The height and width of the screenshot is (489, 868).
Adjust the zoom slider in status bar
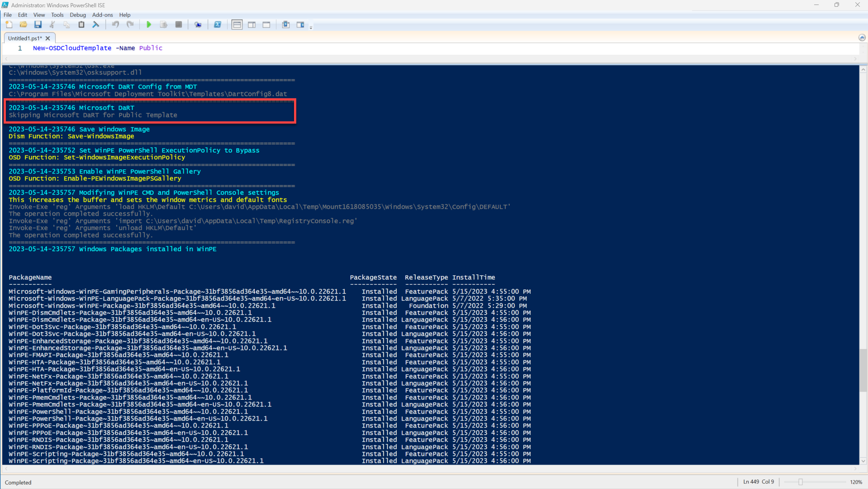tap(800, 482)
